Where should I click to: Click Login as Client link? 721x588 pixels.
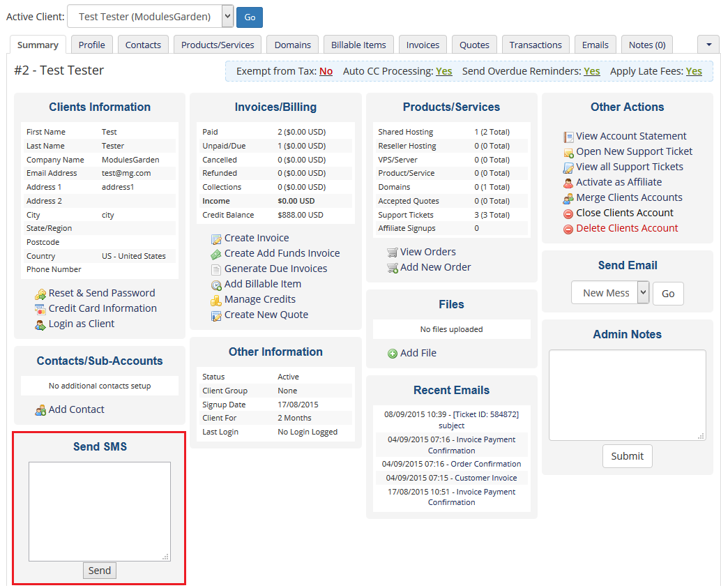click(82, 324)
